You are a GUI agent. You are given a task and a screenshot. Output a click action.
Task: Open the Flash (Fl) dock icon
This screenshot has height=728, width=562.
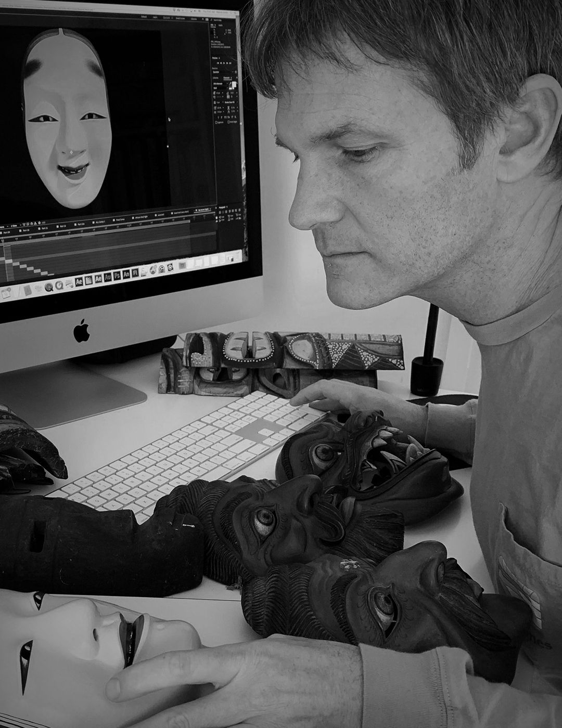coord(136,272)
